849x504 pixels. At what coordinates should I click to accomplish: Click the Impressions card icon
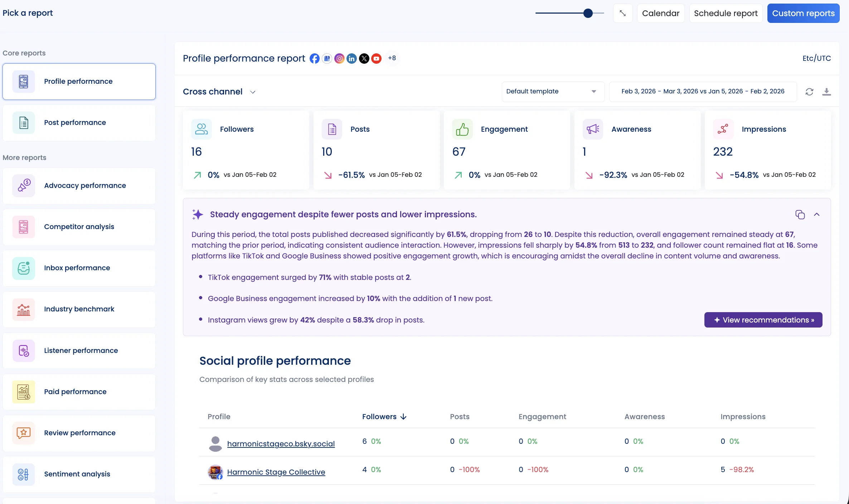pyautogui.click(x=723, y=129)
